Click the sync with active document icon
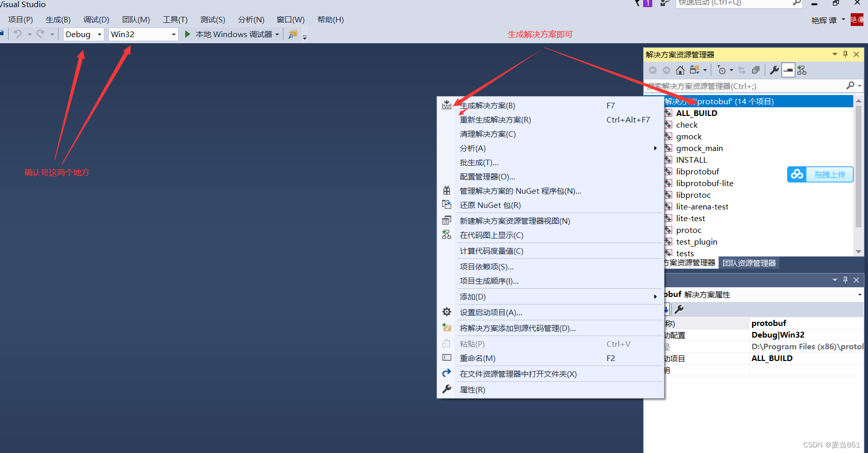The width and height of the screenshot is (868, 453). (x=742, y=70)
